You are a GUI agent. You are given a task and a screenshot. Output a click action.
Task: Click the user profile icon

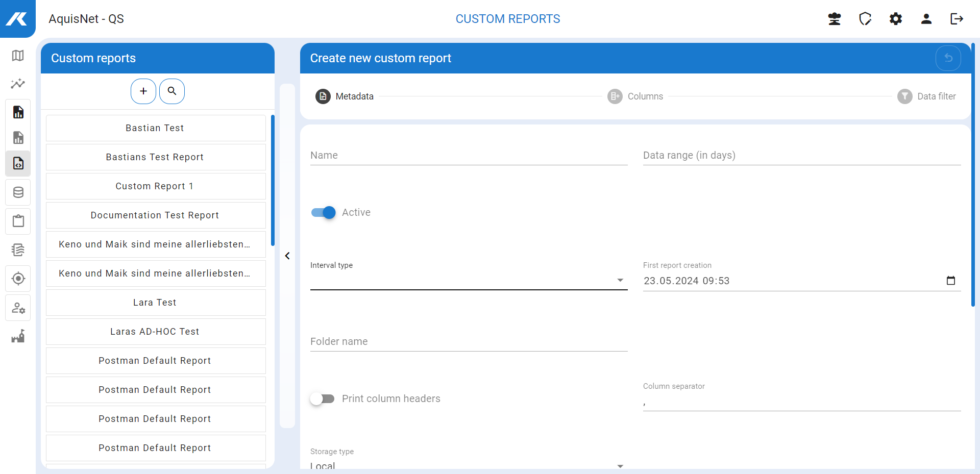pos(926,19)
